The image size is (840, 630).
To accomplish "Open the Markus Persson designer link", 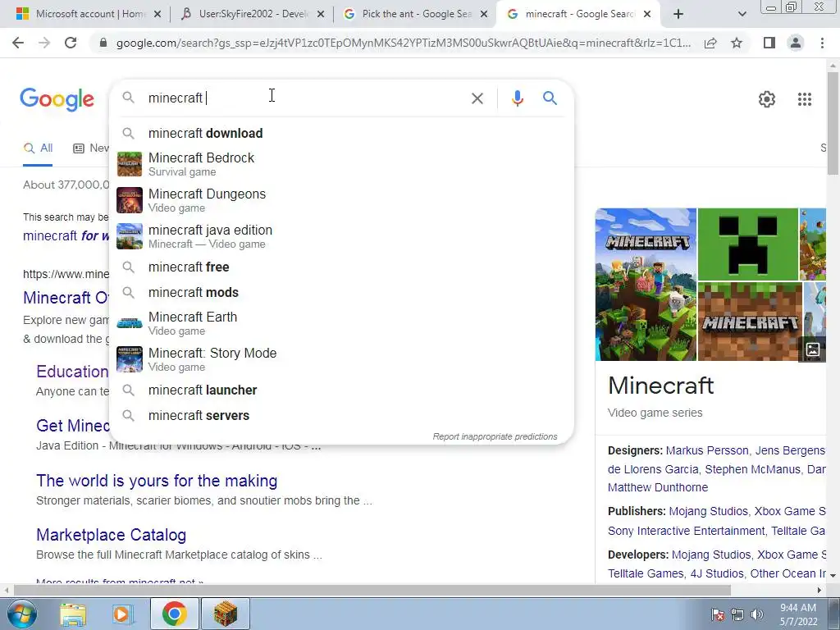I will (x=707, y=450).
